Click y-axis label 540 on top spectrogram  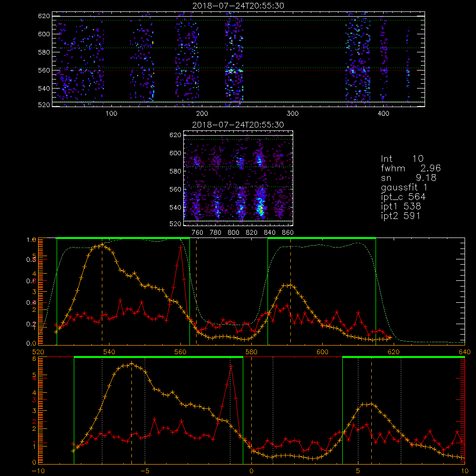click(44, 89)
